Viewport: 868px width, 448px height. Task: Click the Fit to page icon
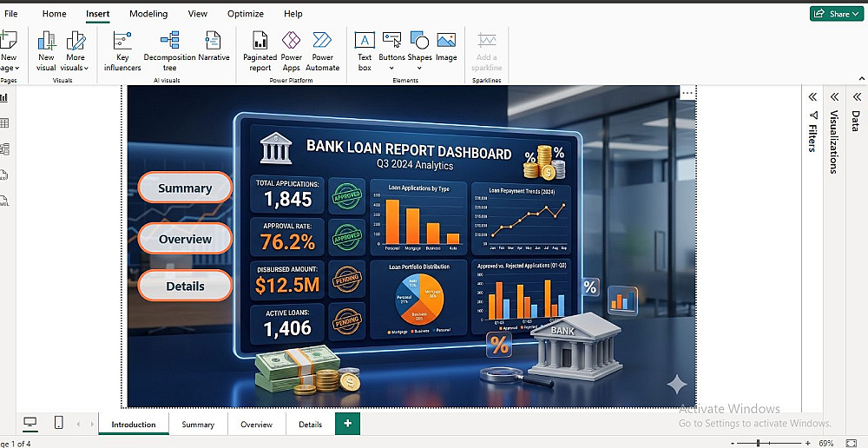tap(852, 443)
